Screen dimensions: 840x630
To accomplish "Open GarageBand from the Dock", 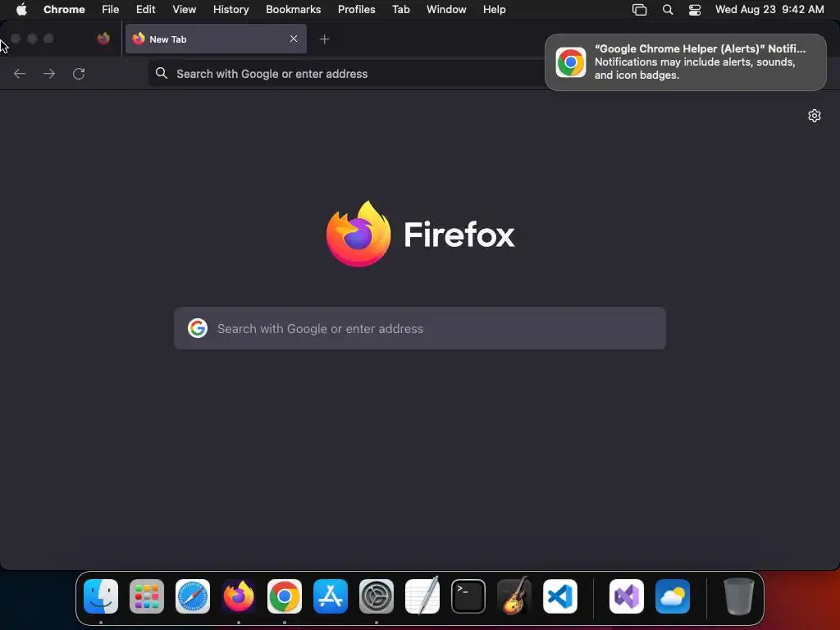I will 514,596.
